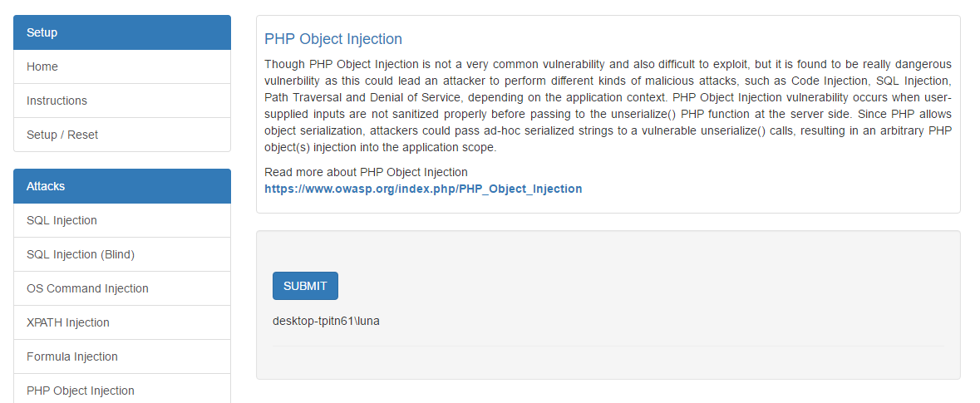Select PHP Object Injection in the Attacks list
This screenshot has height=403, width=980.
122,391
